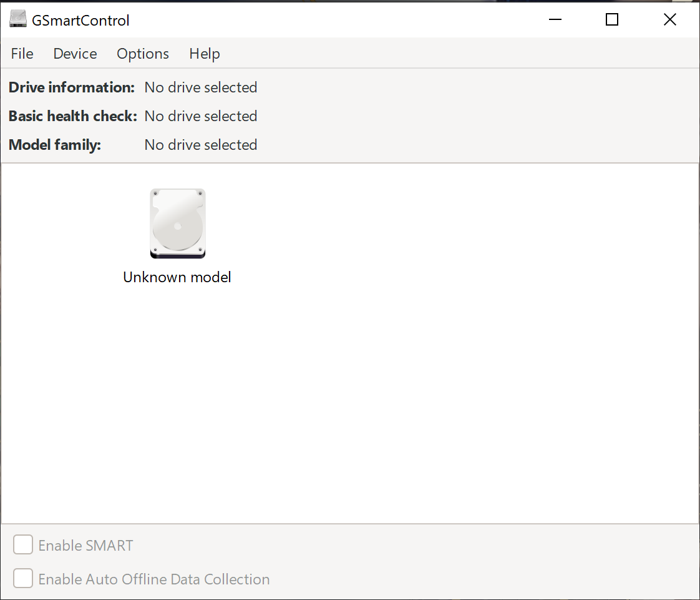This screenshot has width=700, height=600.
Task: Click the bold "Basic health check:" label
Action: tap(73, 116)
